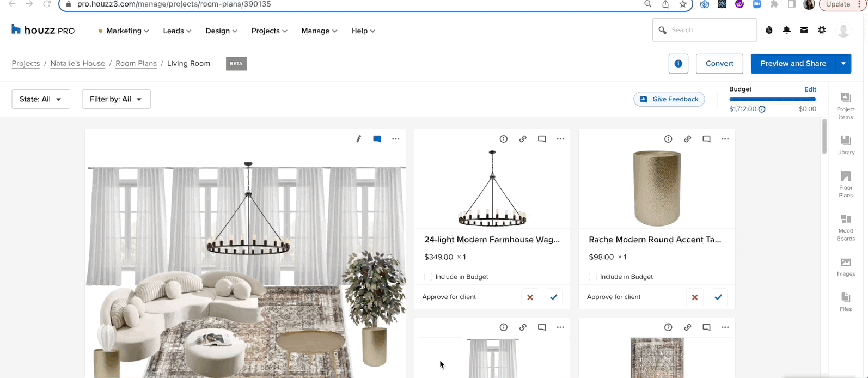Click the budget progress bar
This screenshot has height=378, width=868.
point(773,99)
